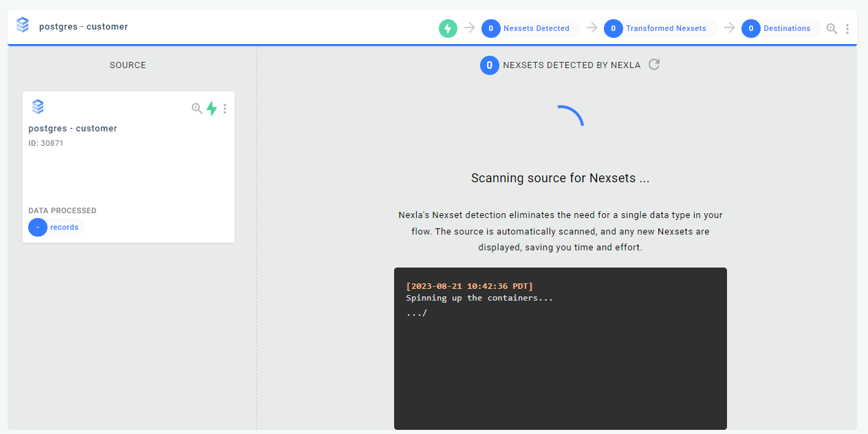Image resolution: width=868 pixels, height=434 pixels.
Task: Click the data processed dash badge
Action: [x=38, y=227]
